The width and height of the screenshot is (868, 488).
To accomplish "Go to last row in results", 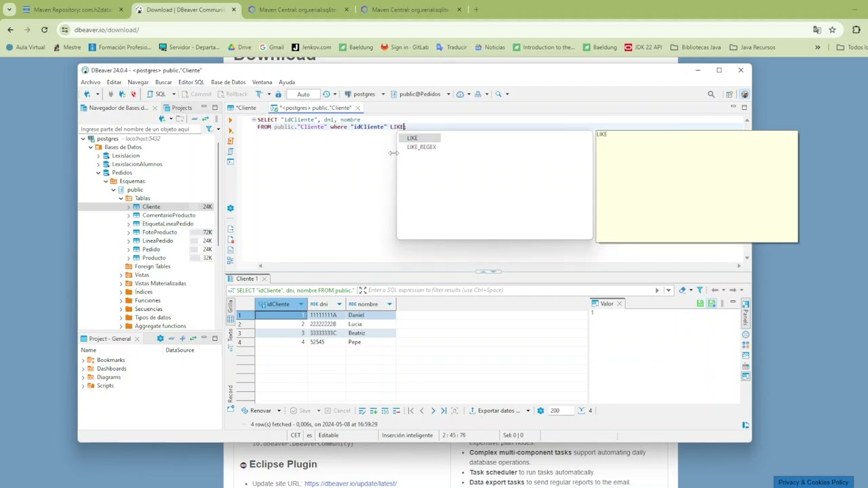I will pos(443,411).
